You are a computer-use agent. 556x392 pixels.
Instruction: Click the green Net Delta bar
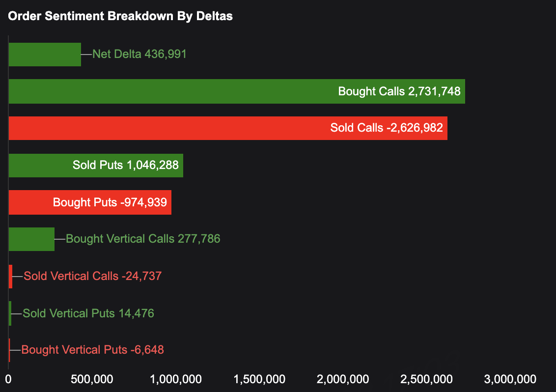point(45,55)
